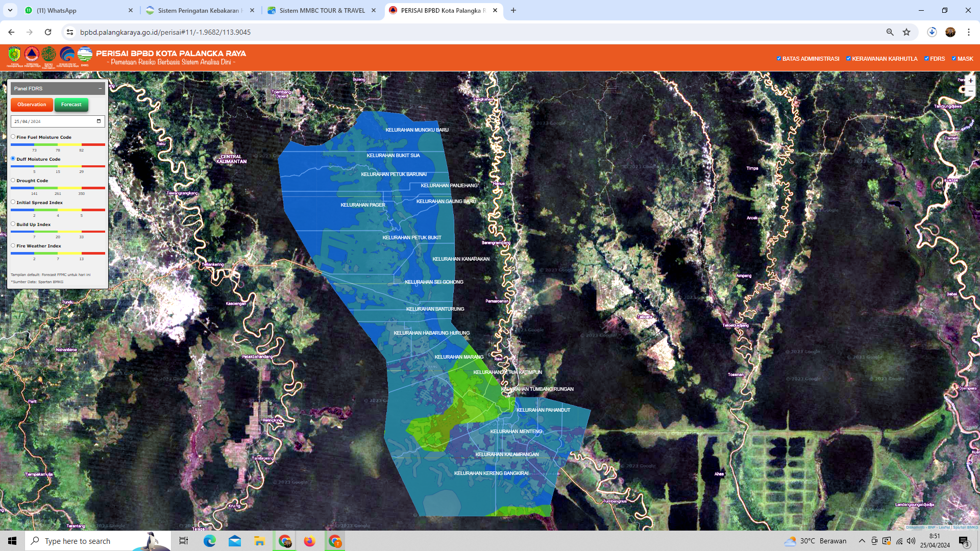The height and width of the screenshot is (551, 980).
Task: Open Firefox from taskbar
Action: click(309, 541)
